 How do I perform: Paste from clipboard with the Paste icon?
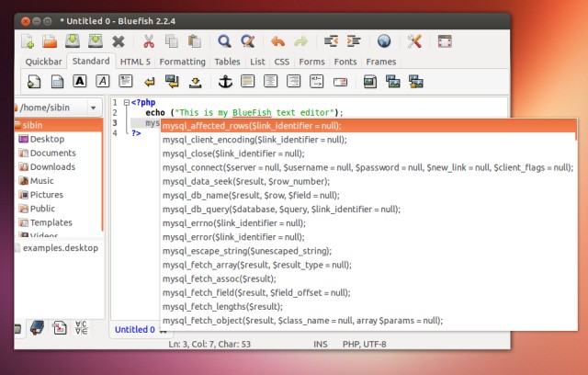click(x=195, y=41)
